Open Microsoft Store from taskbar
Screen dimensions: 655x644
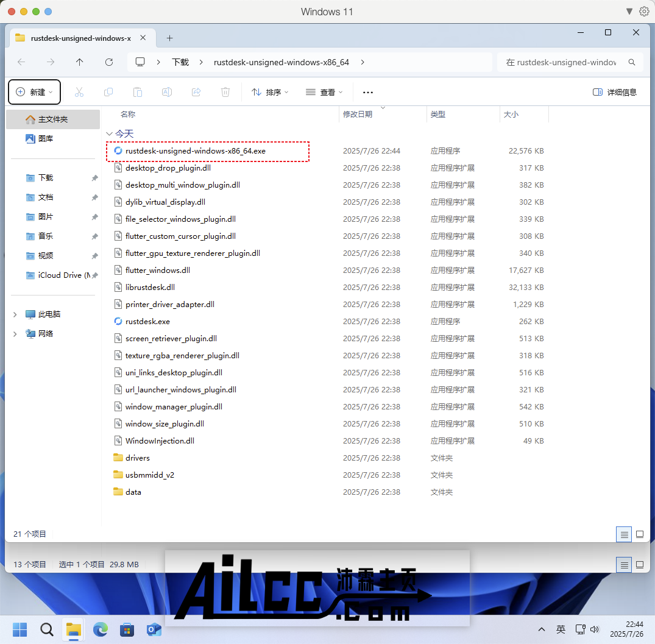point(127,629)
